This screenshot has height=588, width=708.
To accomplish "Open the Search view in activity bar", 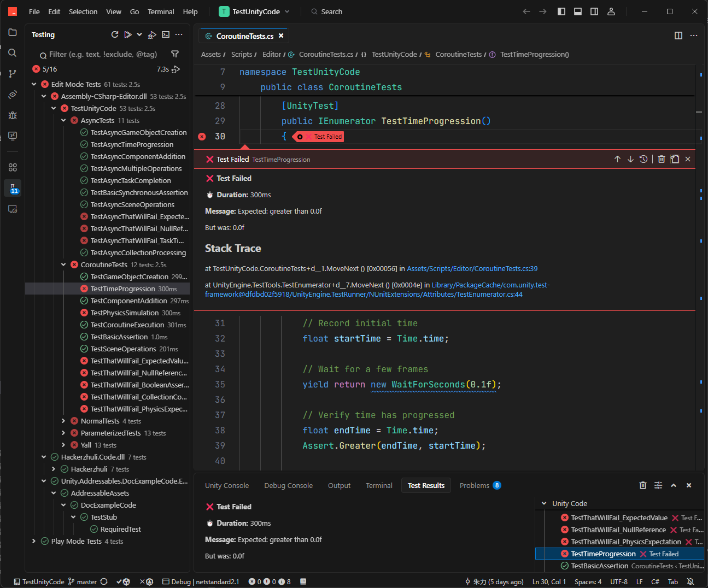I will [x=13, y=53].
